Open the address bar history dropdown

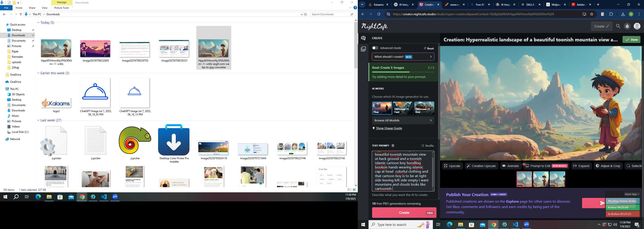tap(301, 15)
